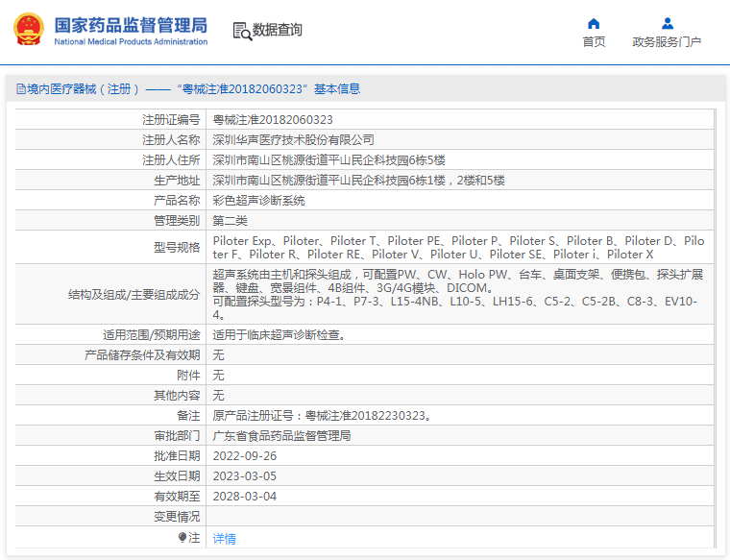Click the Piloter Exp model list text
The image size is (730, 560).
[458, 247]
